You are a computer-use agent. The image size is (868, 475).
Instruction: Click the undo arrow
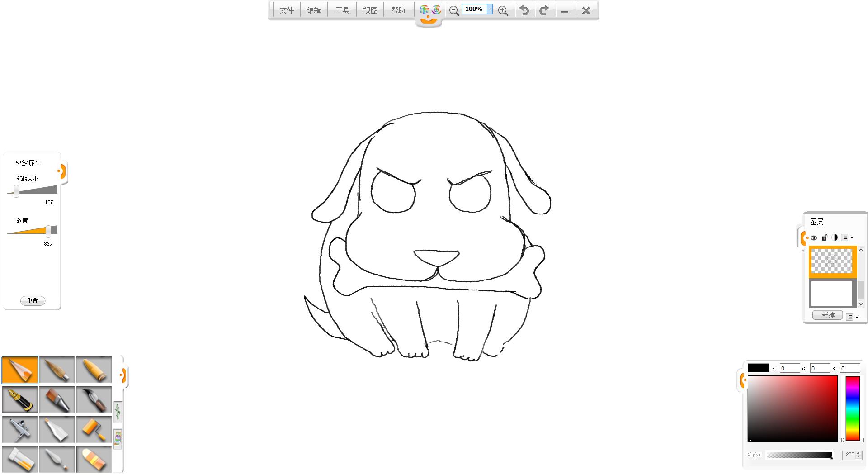pyautogui.click(x=524, y=10)
